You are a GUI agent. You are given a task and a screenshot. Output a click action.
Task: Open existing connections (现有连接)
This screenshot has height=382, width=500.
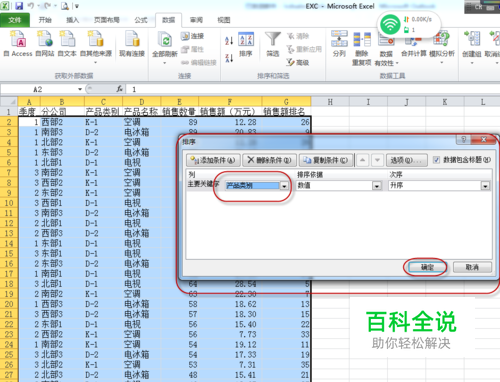tap(132, 44)
